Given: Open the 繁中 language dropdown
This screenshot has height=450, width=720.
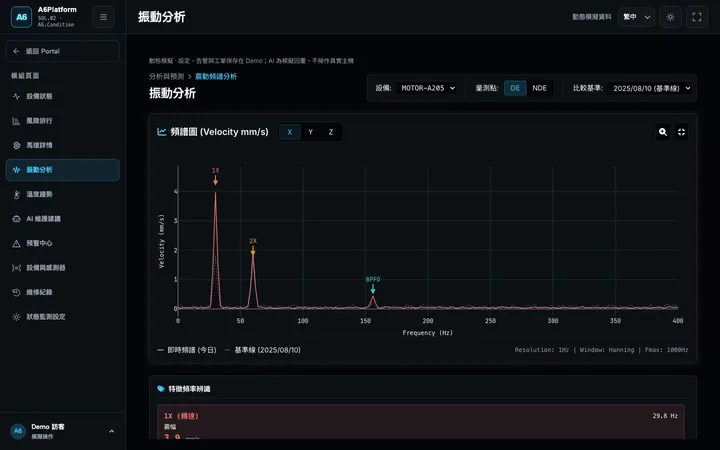Looking at the screenshot, I should 636,17.
